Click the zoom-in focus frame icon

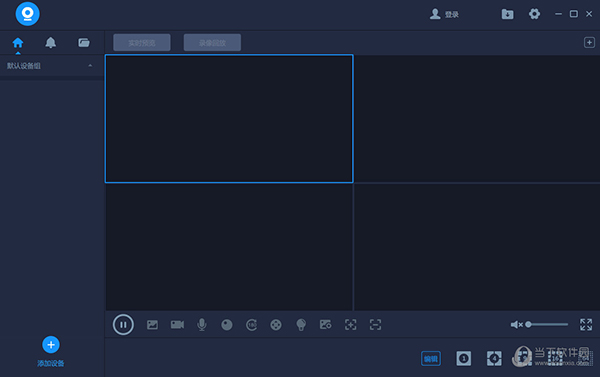tap(351, 325)
